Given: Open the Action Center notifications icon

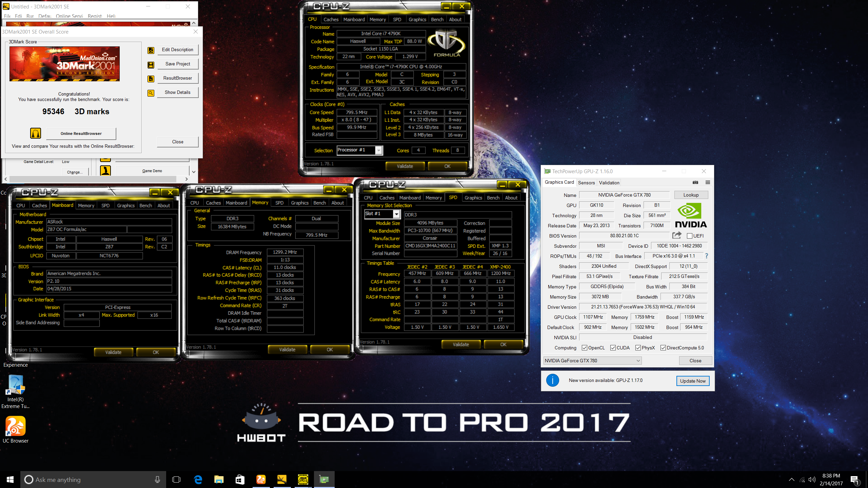Looking at the screenshot, I should [x=854, y=480].
